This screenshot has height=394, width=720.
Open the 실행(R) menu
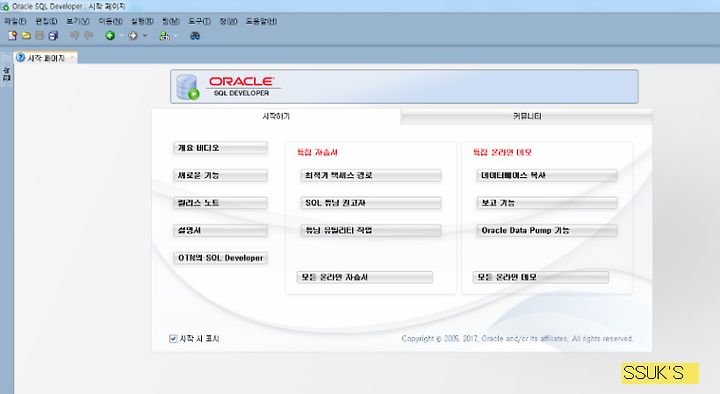[142, 21]
